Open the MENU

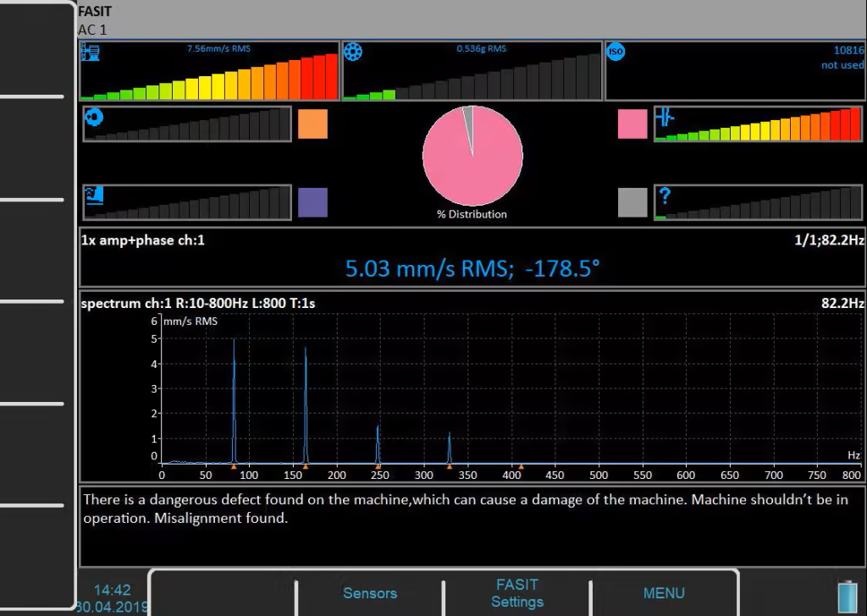pos(664,593)
